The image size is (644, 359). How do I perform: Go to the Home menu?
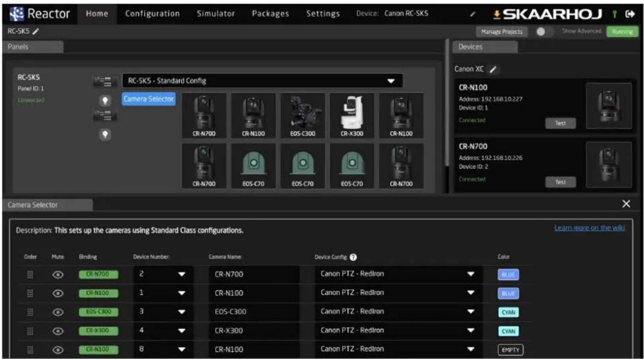(x=97, y=14)
